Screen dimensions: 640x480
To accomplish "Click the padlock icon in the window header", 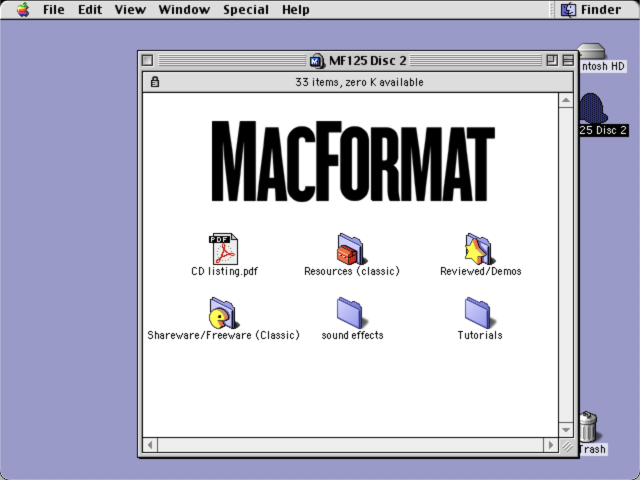I will tap(155, 82).
